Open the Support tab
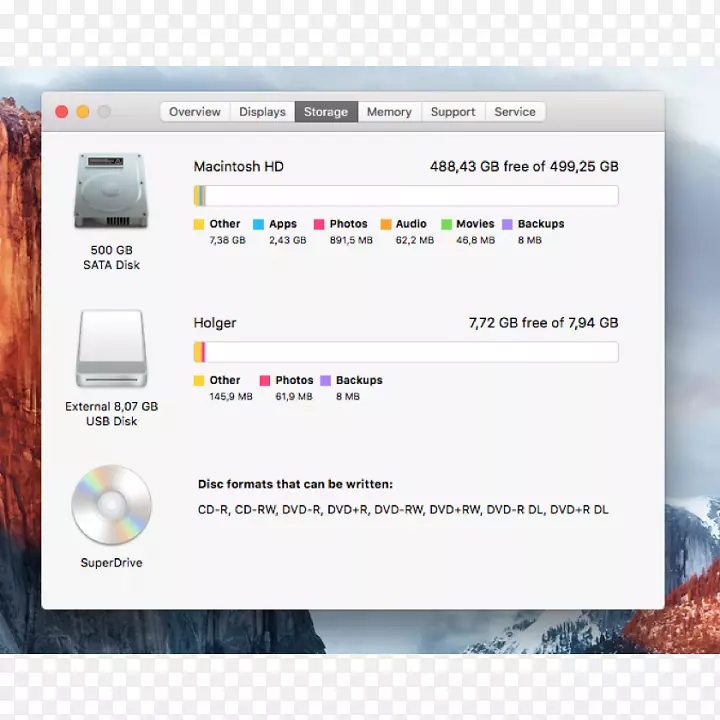This screenshot has height=720, width=720. [x=453, y=112]
